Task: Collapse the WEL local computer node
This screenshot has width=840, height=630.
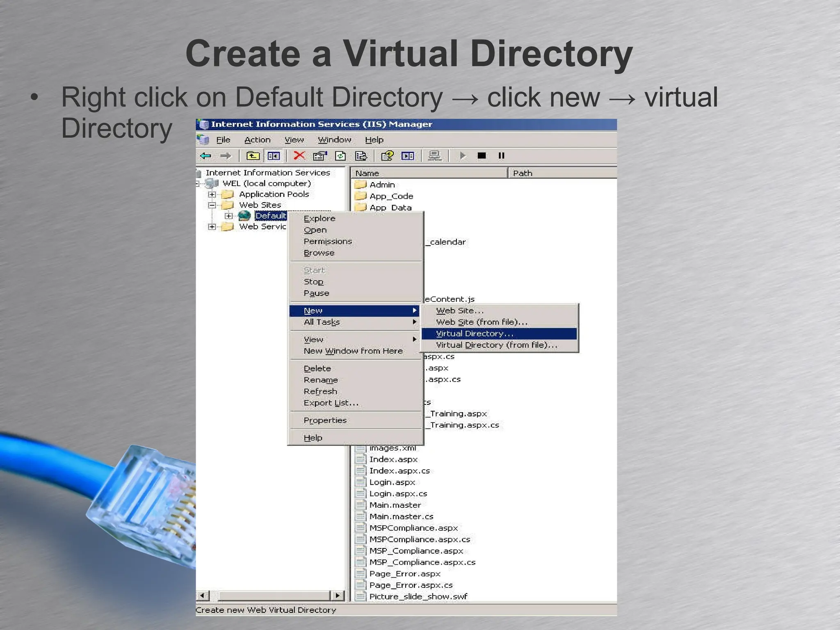Action: [198, 184]
